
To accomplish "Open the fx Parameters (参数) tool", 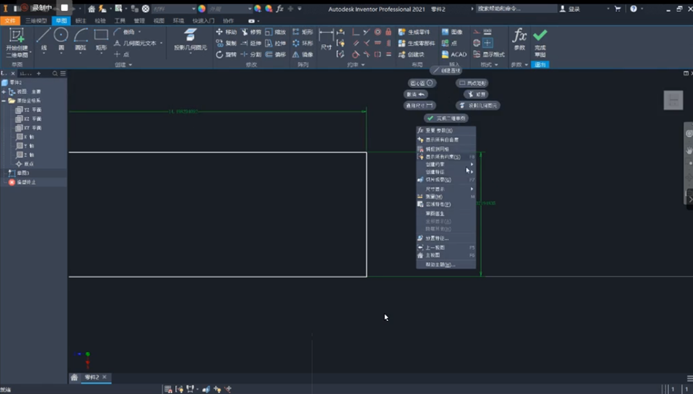I will 519,39.
